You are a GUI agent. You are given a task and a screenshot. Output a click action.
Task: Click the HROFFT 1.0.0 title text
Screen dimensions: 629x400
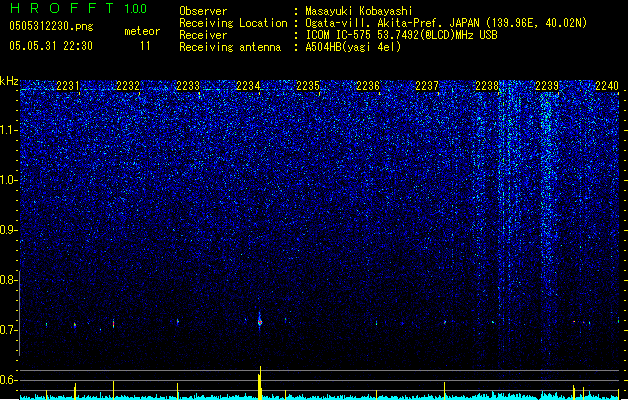click(79, 8)
